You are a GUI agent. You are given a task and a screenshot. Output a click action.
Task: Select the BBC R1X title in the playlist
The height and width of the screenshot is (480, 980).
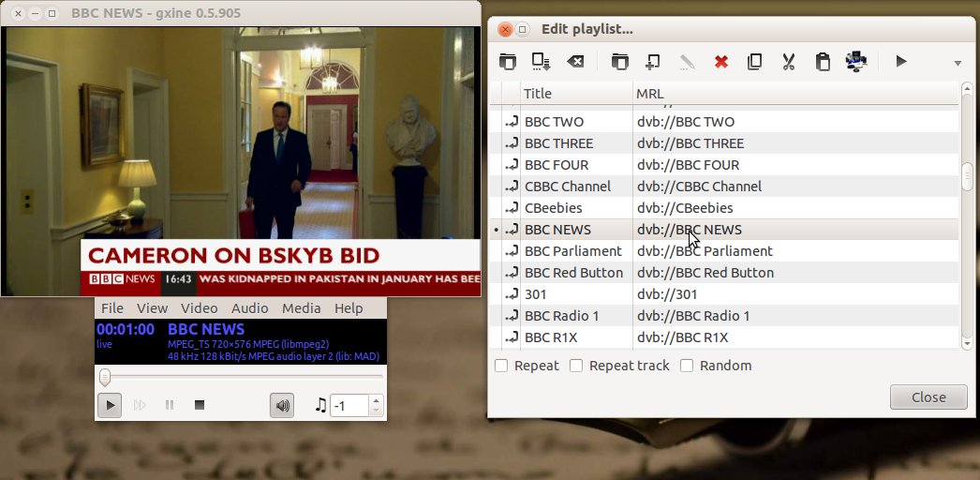pos(551,337)
